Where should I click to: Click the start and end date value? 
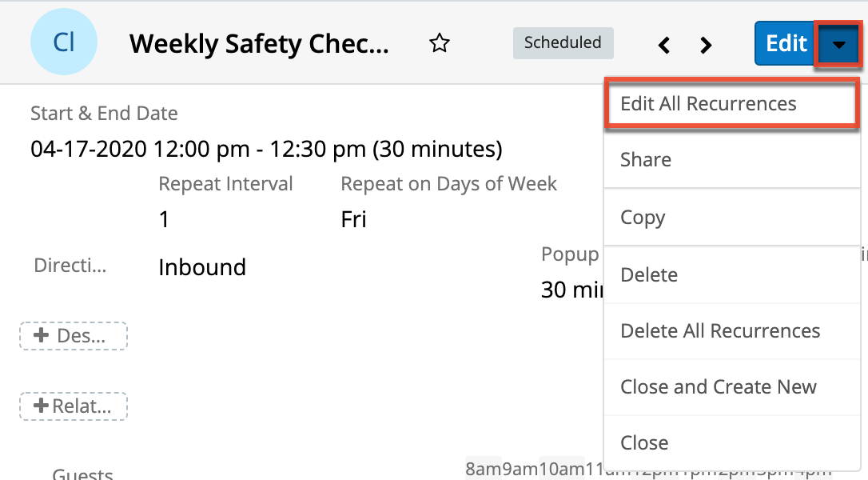(266, 149)
